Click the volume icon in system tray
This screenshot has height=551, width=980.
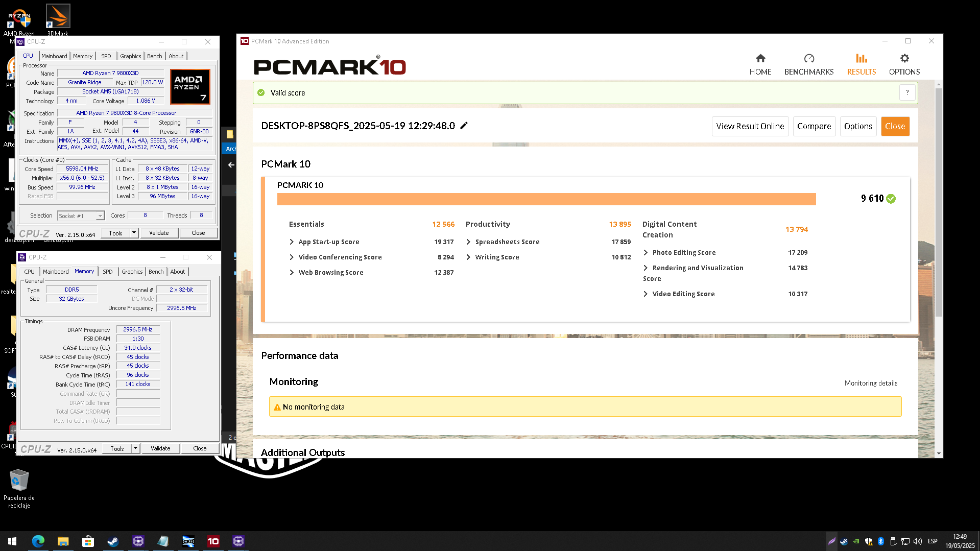pos(918,541)
